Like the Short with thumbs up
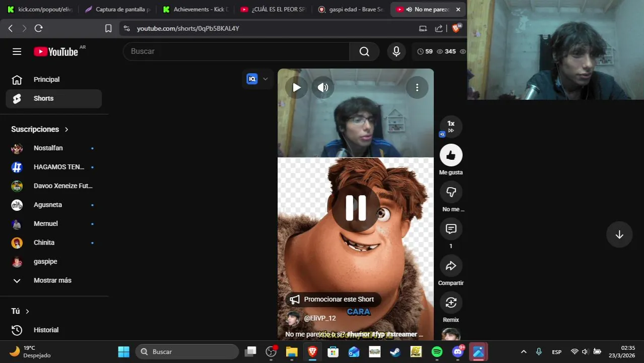The image size is (644, 363). pyautogui.click(x=451, y=155)
